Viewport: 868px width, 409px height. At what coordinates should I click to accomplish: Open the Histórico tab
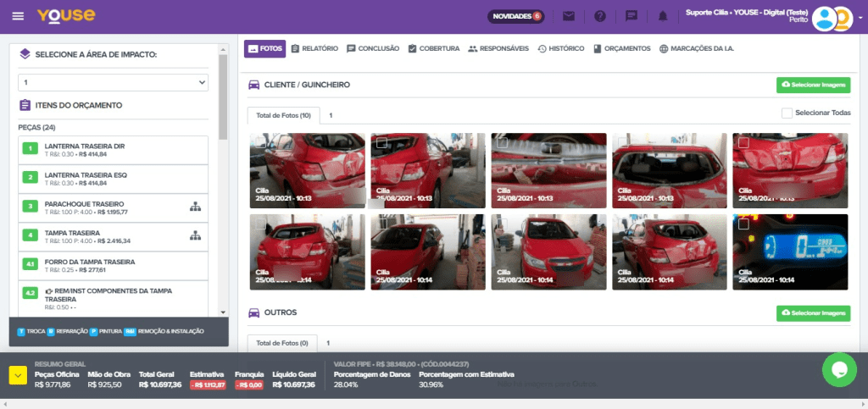pos(561,48)
